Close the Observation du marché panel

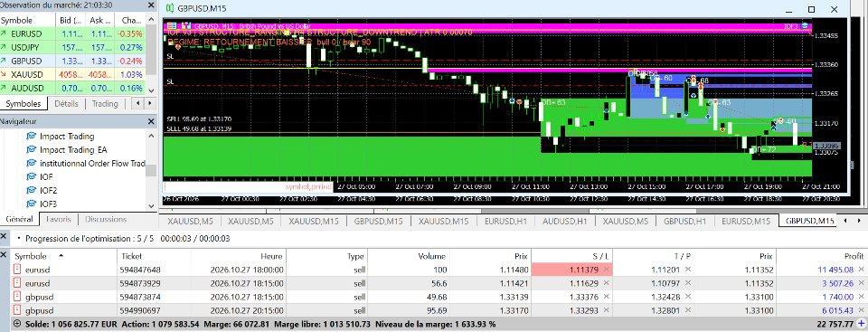151,5
